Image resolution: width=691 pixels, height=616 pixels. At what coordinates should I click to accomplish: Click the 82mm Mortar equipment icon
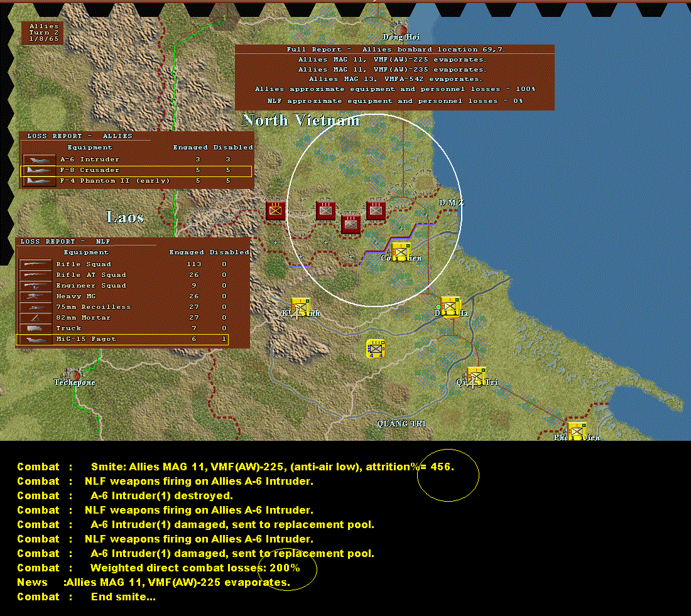tap(36, 318)
